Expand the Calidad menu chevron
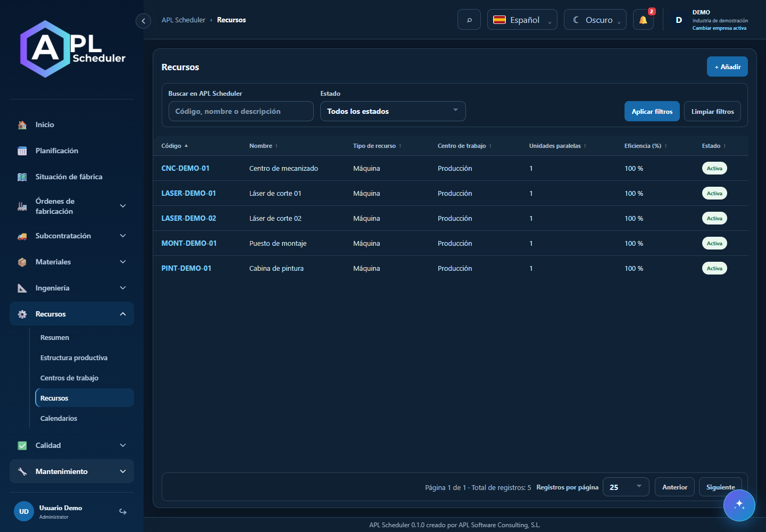Viewport: 766px width, 532px height. pos(123,445)
